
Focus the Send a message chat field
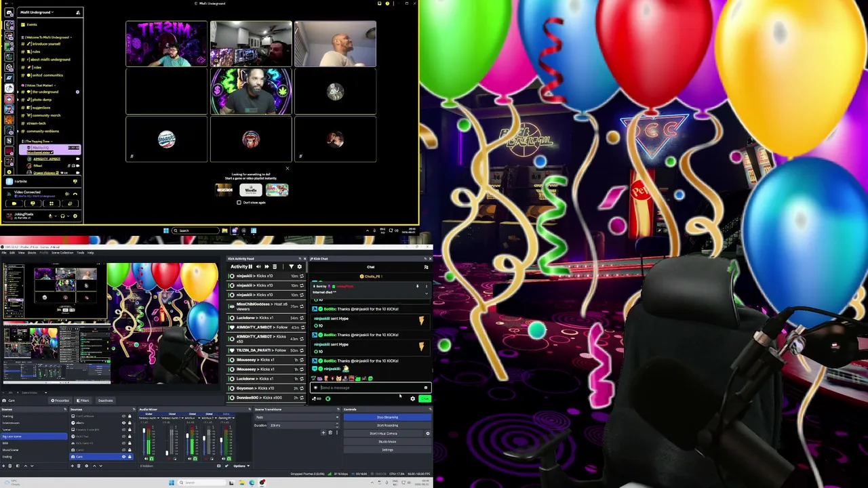point(370,388)
